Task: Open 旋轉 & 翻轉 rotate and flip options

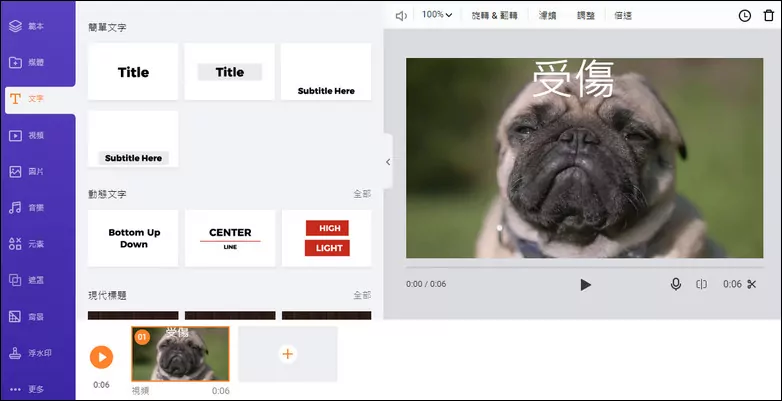Action: pyautogui.click(x=494, y=15)
